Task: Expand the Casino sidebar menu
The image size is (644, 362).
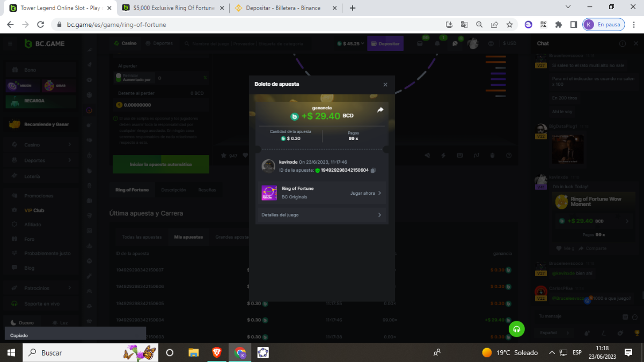Action: (x=47, y=145)
